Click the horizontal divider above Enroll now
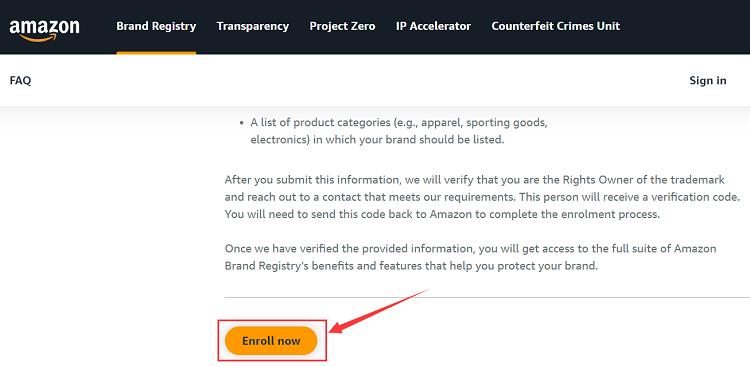This screenshot has width=750, height=366. [x=487, y=297]
